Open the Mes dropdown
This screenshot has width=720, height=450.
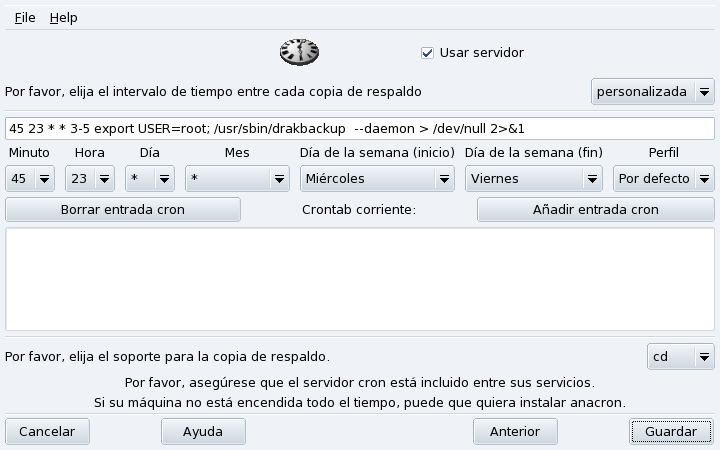237,179
